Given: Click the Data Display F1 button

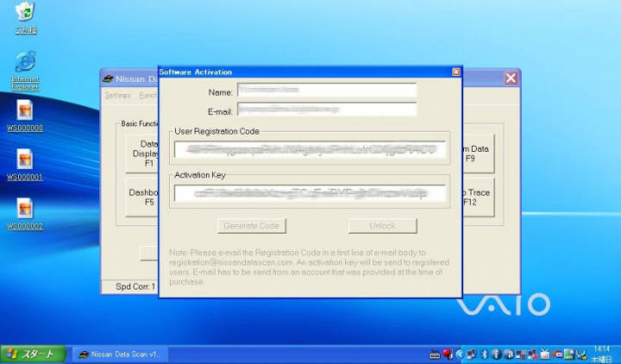Looking at the screenshot, I should pyautogui.click(x=142, y=154).
